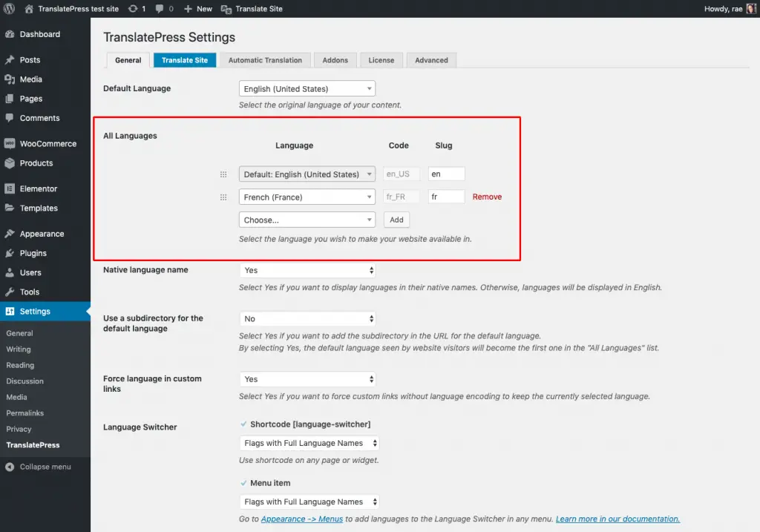Click the Products box icon

10,163
